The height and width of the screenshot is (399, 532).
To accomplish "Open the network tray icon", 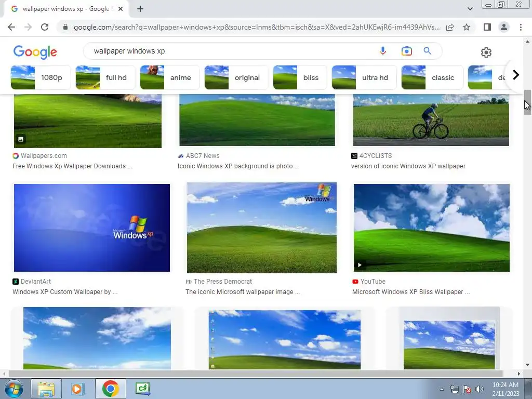I will (454, 389).
